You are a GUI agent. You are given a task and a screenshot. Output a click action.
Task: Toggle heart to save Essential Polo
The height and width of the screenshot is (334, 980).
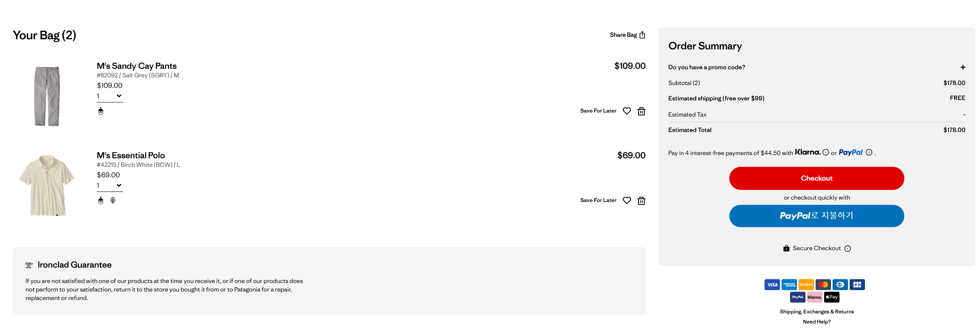tap(627, 200)
